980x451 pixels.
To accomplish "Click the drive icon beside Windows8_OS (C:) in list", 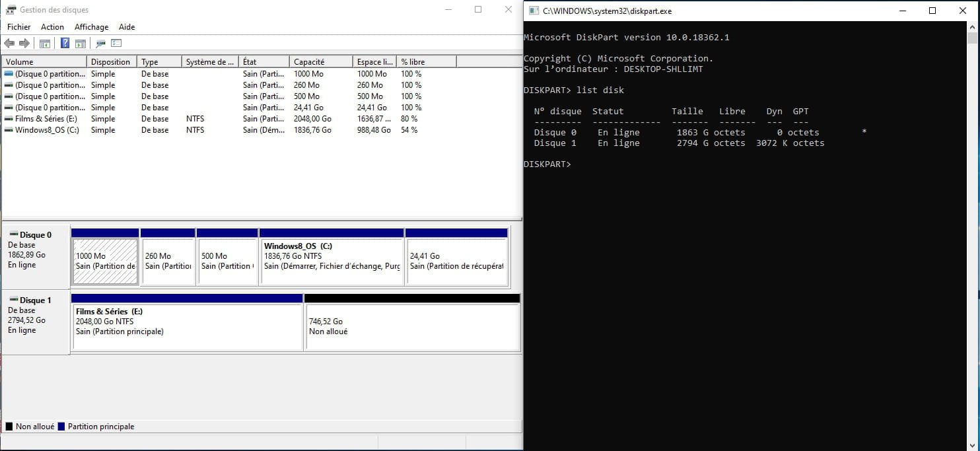I will (x=9, y=130).
